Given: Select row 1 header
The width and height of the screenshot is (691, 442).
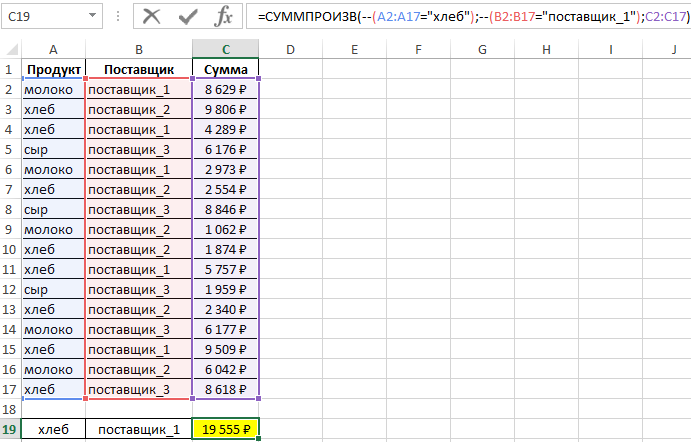Looking at the screenshot, I should click(x=10, y=69).
